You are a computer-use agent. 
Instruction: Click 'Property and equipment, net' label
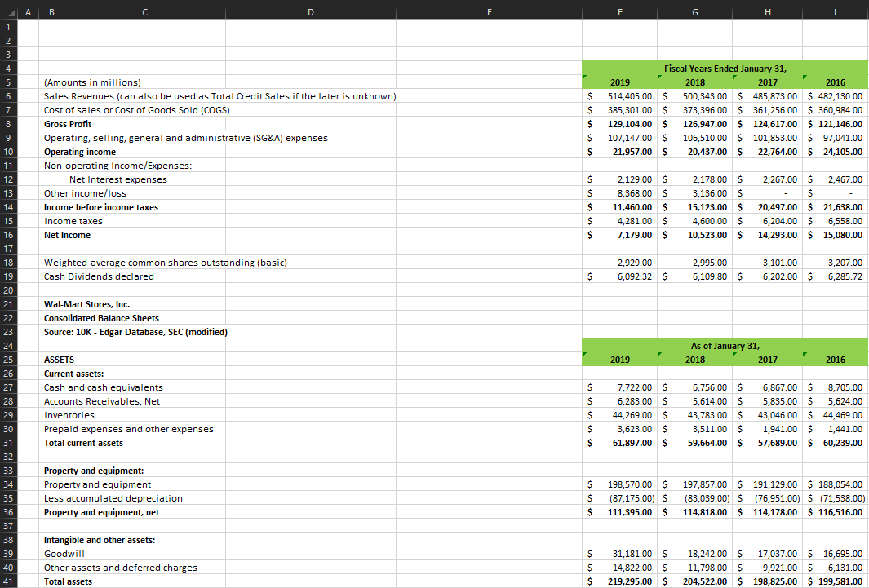tap(101, 511)
